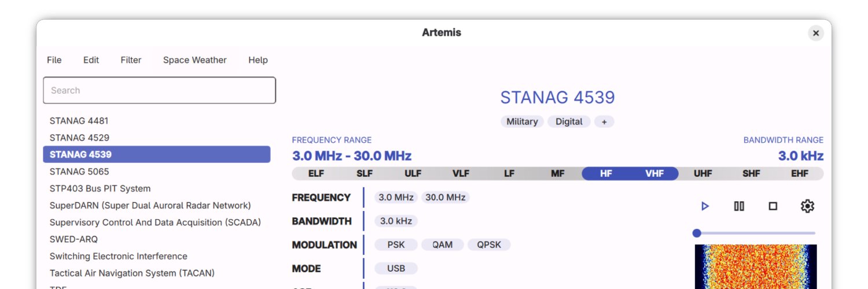868x289 pixels.
Task: Open the Space Weather menu
Action: pos(195,60)
